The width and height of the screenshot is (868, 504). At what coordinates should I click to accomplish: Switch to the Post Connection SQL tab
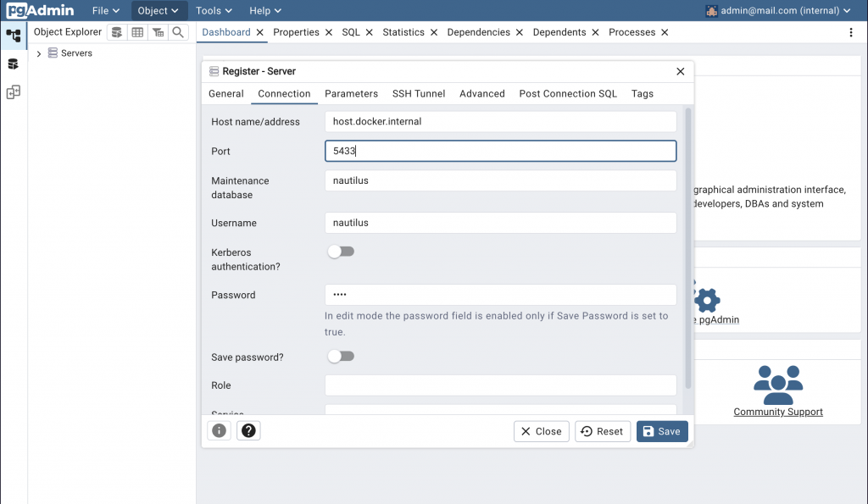tap(567, 93)
